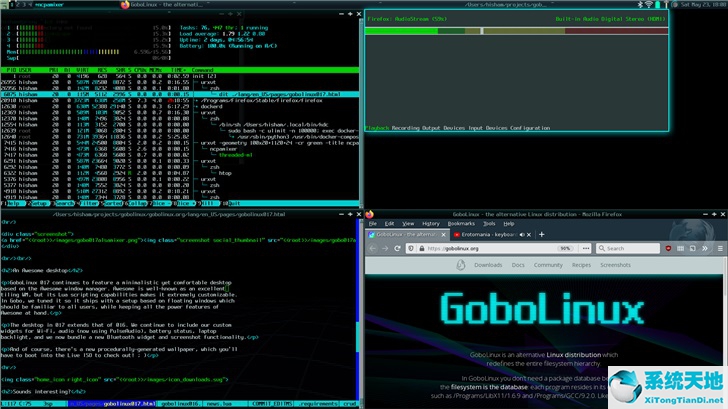Click the GoboLinux penguin logo in site nav
Image resolution: width=728 pixels, height=409 pixels.
point(461,265)
